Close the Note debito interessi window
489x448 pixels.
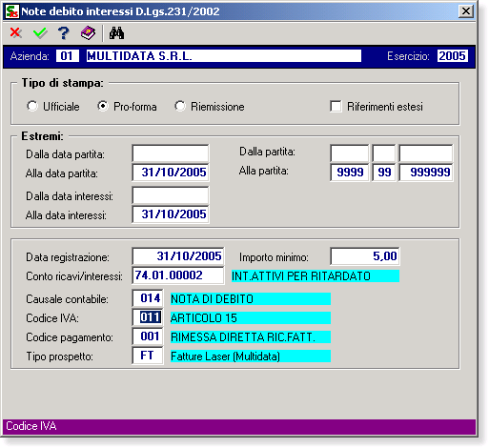click(466, 11)
